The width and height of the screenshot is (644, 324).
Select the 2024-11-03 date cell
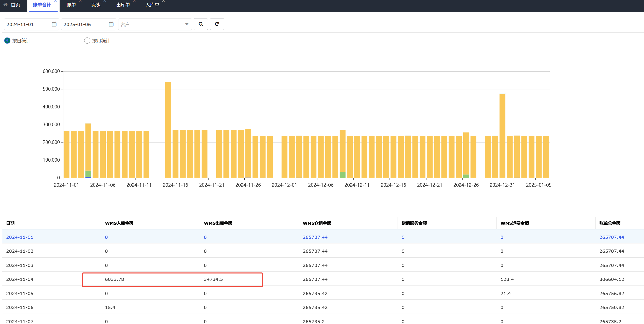pyautogui.click(x=20, y=265)
